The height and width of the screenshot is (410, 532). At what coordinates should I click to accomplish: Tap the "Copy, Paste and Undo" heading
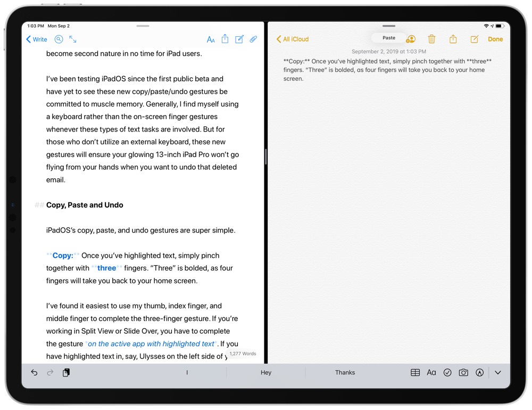[x=85, y=205]
